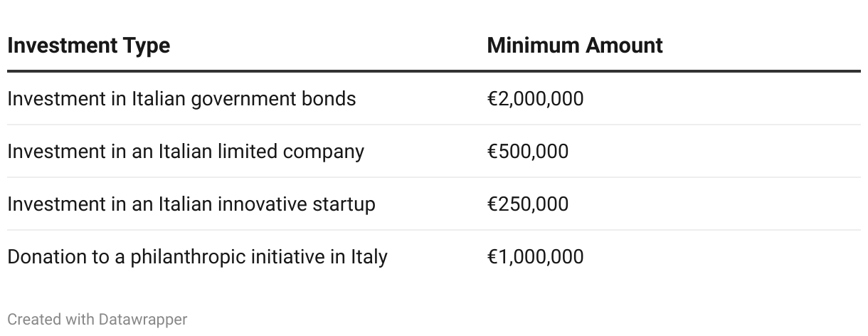Viewport: 868px width, 336px height.
Task: Click the word startup in third row
Action: 344,205
